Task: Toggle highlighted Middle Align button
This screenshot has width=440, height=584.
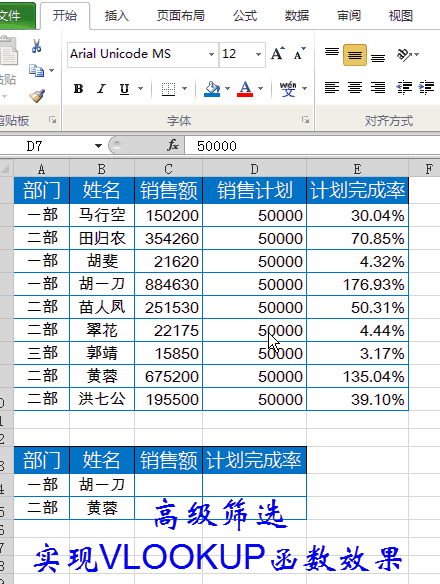Action: point(355,55)
